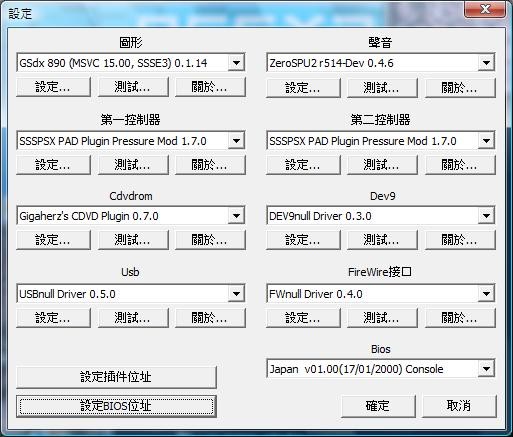Open the Bios selection dropdown arrow
The image size is (513, 437).
pyautogui.click(x=486, y=369)
